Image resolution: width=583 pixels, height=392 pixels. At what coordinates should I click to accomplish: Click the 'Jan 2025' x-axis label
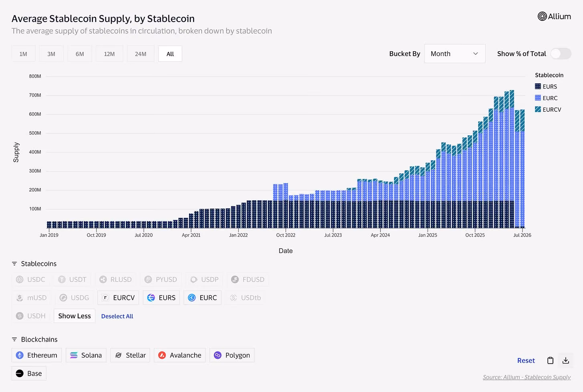[428, 235]
